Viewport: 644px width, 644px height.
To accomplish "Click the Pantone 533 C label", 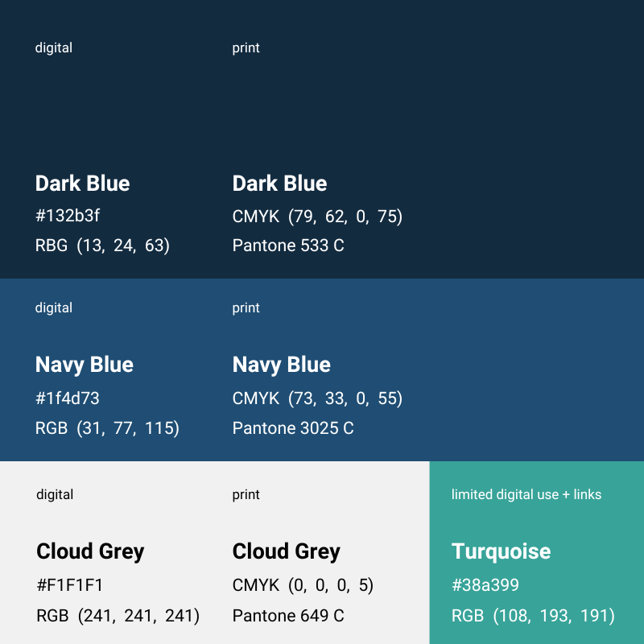I will click(288, 246).
